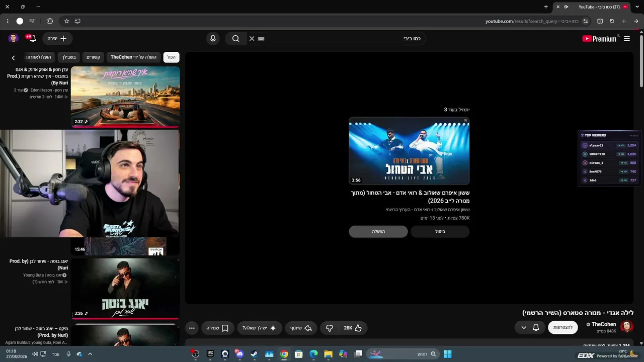644x362 pixels.
Task: Open TheCohen channel name link
Action: [x=604, y=324]
